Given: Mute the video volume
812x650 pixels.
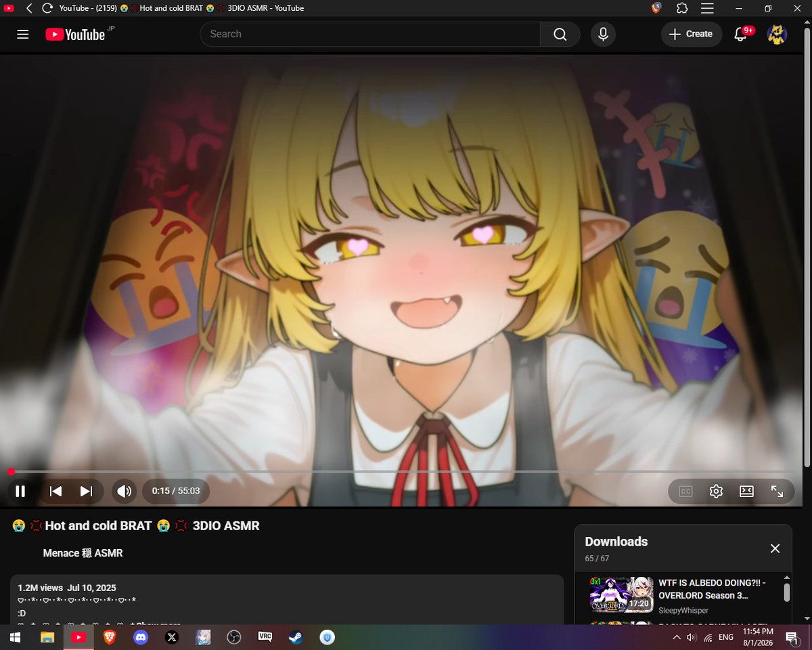Looking at the screenshot, I should point(124,491).
